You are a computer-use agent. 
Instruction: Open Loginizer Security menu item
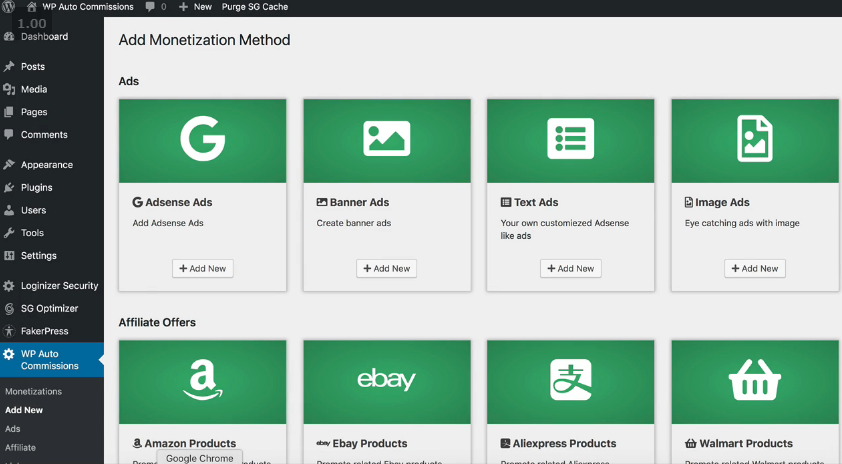[60, 286]
